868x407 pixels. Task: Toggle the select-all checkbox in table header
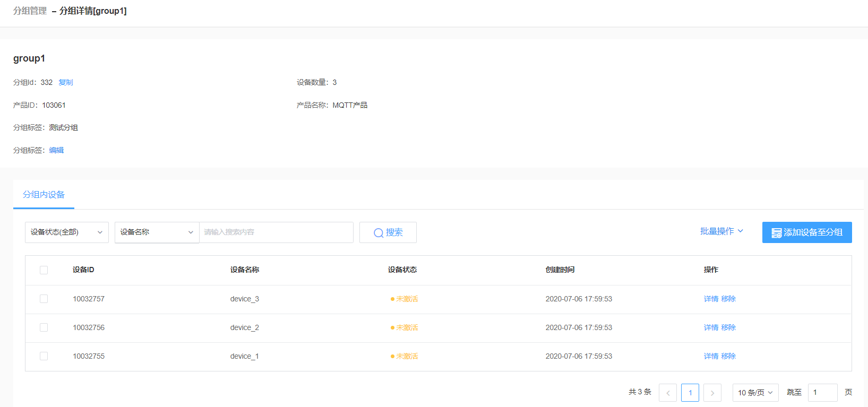tap(44, 270)
